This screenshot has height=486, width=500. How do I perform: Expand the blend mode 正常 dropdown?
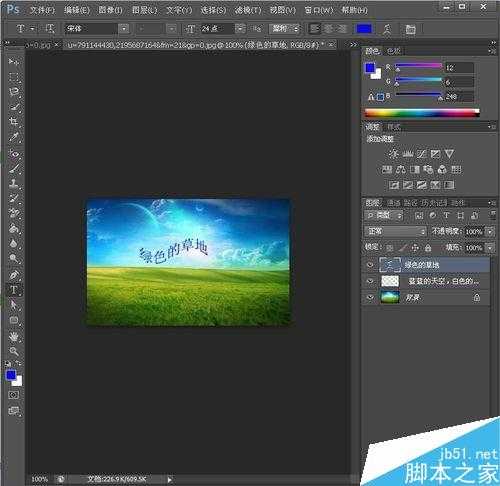point(396,231)
